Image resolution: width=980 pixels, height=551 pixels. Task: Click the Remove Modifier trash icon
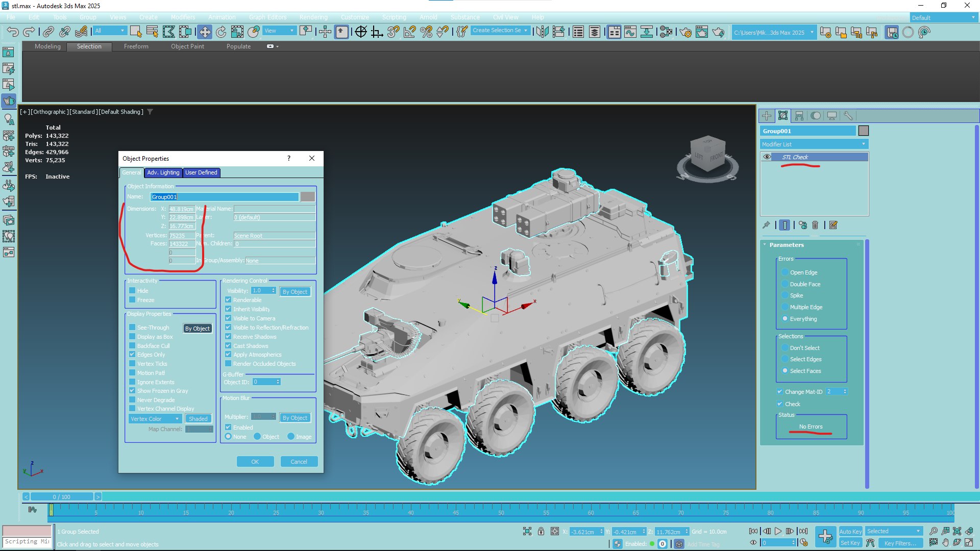[815, 225]
